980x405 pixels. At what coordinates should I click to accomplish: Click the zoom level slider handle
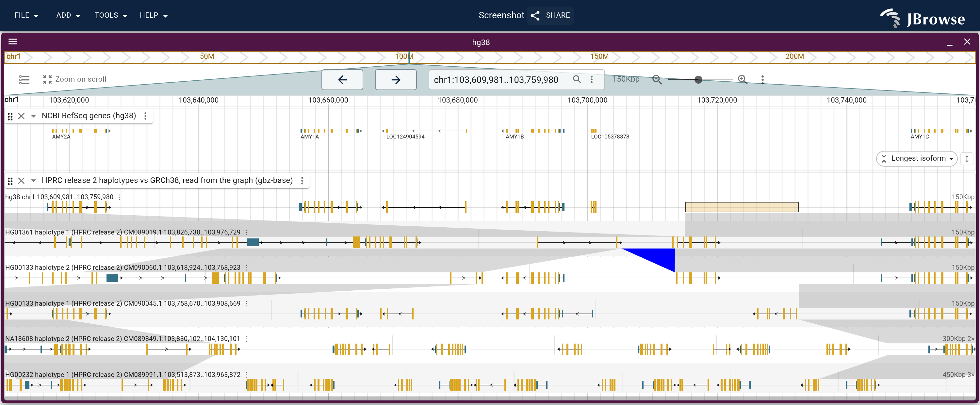698,79
